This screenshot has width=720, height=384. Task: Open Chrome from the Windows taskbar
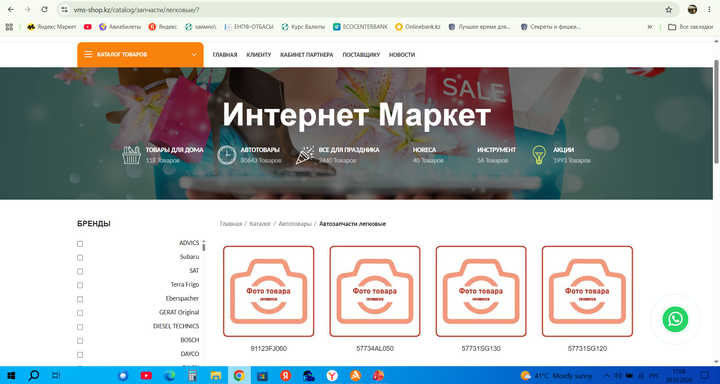[239, 376]
